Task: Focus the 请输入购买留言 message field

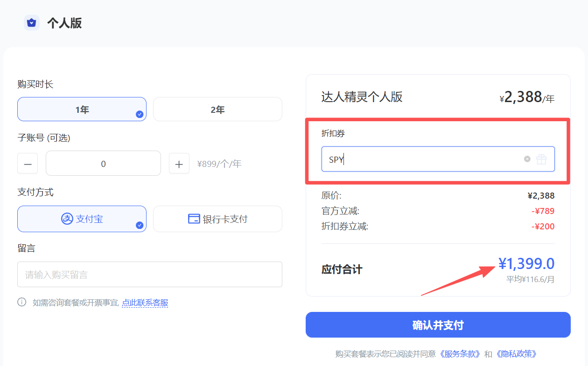Action: [150, 274]
